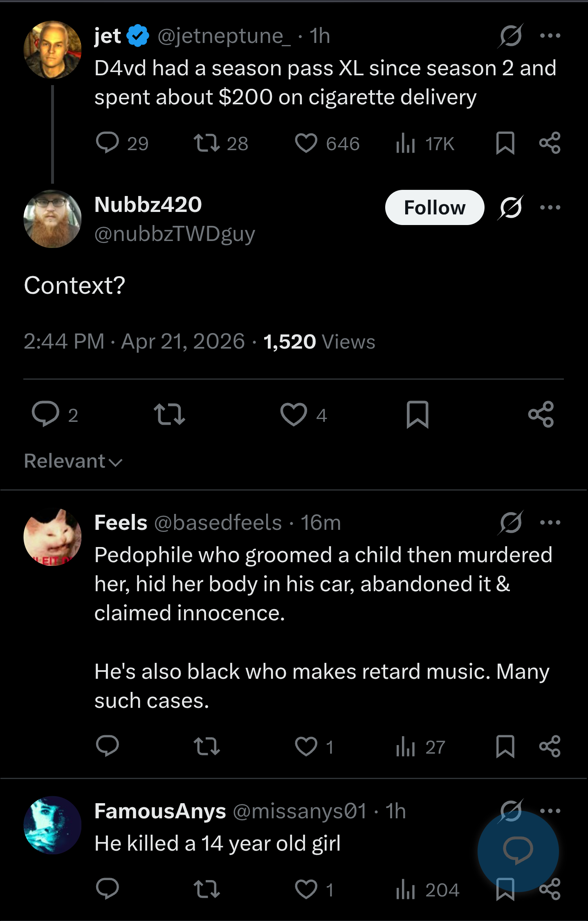Image resolution: width=588 pixels, height=921 pixels.
Task: Tap the floating reply compose button
Action: [518, 851]
